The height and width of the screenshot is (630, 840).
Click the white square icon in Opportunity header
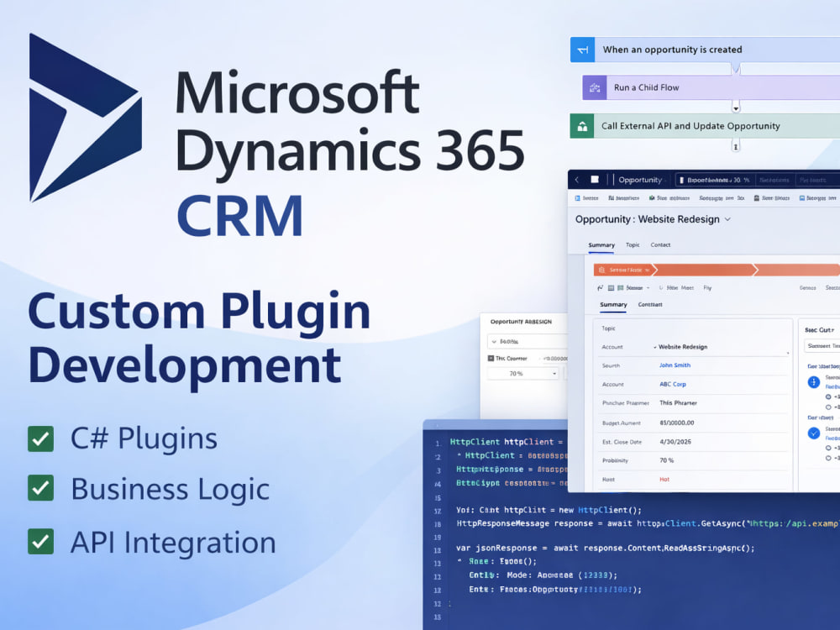(x=595, y=180)
